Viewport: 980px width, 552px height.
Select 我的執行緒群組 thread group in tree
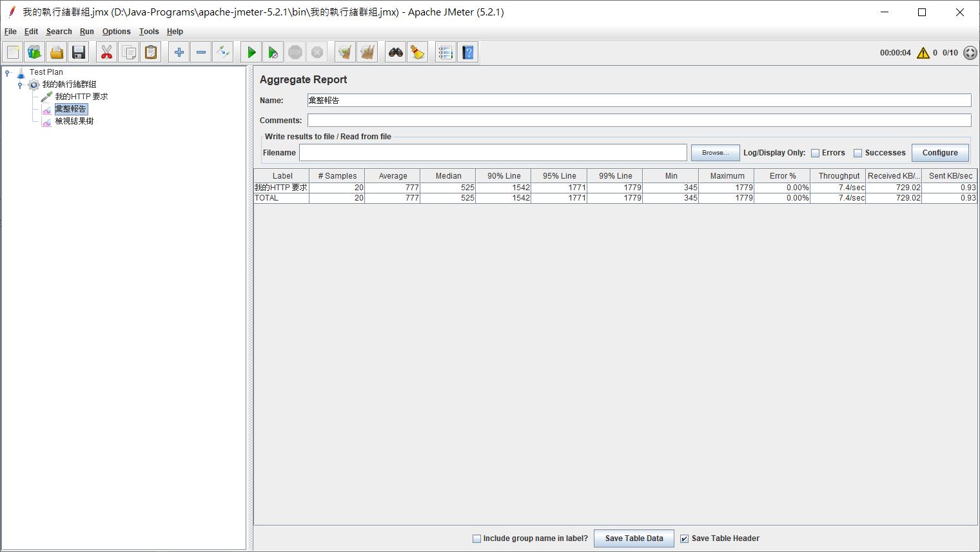click(69, 84)
